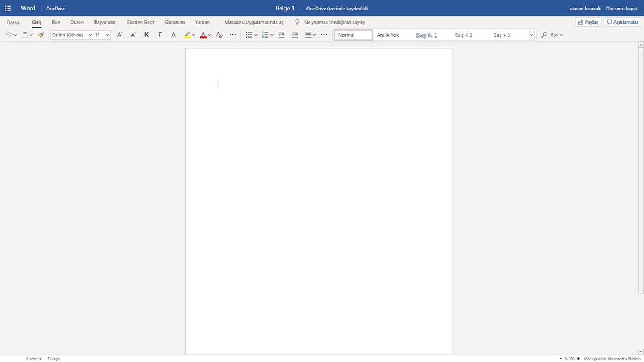Screen dimensions: 644x362
Task: Toggle underline formatting
Action: [x=173, y=34]
